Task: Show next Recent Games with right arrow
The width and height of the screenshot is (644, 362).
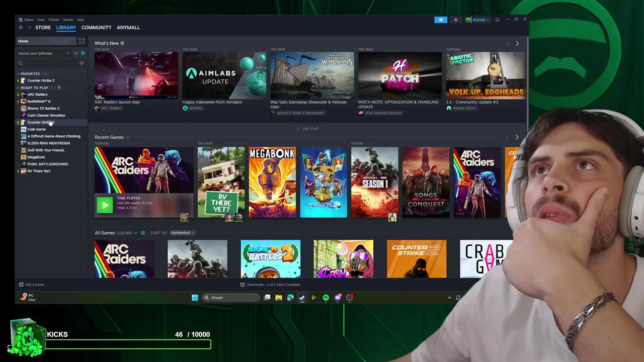Action: pos(517,137)
